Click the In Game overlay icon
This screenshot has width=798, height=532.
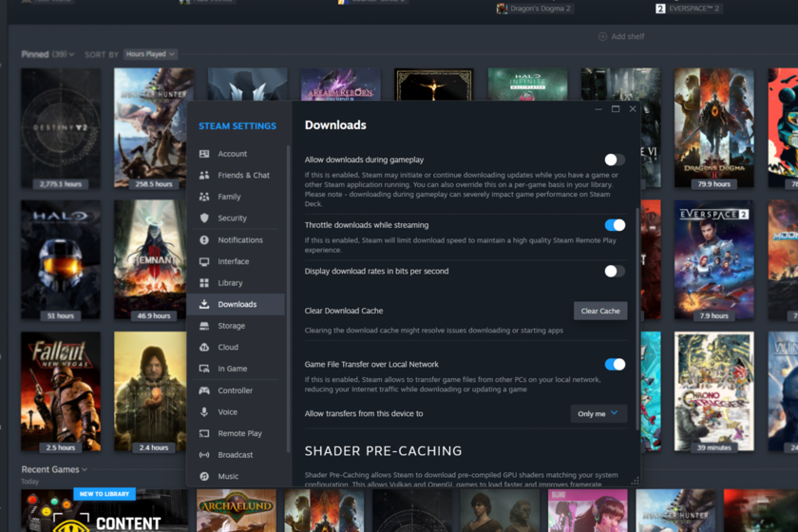204,369
